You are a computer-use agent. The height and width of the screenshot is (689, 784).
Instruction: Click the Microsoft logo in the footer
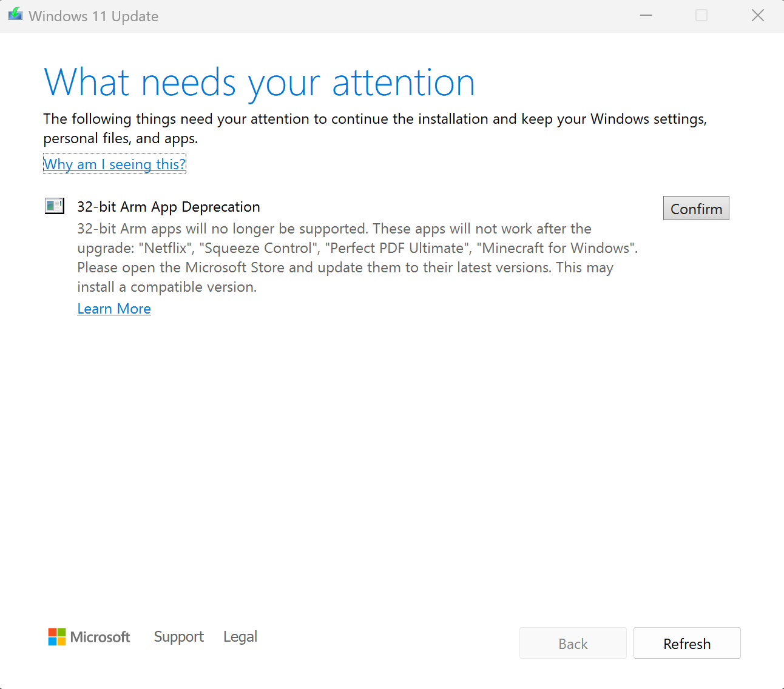89,637
